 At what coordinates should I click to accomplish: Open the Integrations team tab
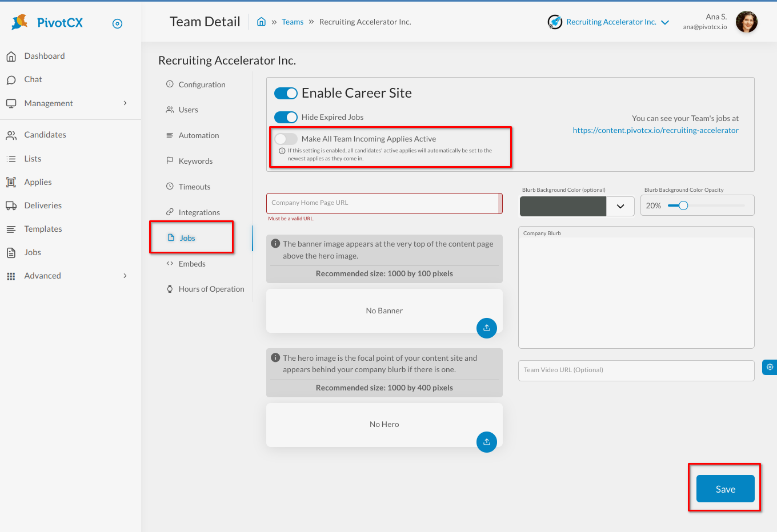tap(199, 212)
